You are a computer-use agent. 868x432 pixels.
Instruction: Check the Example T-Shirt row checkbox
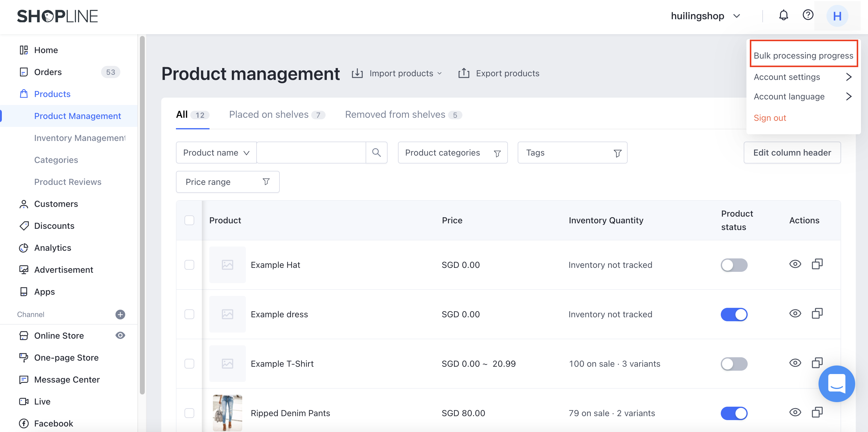pyautogui.click(x=189, y=363)
